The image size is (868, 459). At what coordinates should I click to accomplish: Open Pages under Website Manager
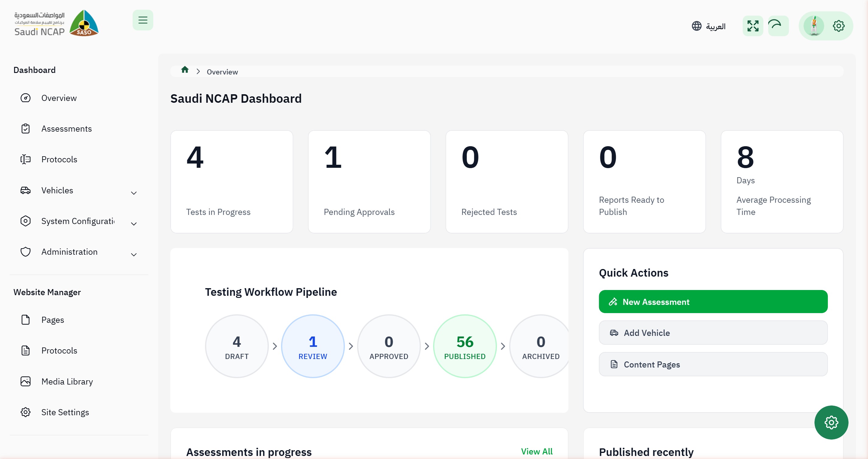click(x=79, y=320)
